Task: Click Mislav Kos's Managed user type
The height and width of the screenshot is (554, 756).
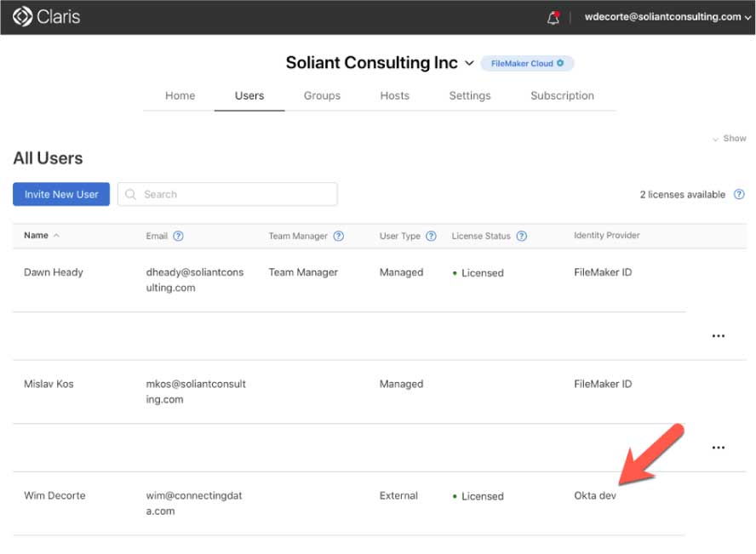Action: pos(401,384)
